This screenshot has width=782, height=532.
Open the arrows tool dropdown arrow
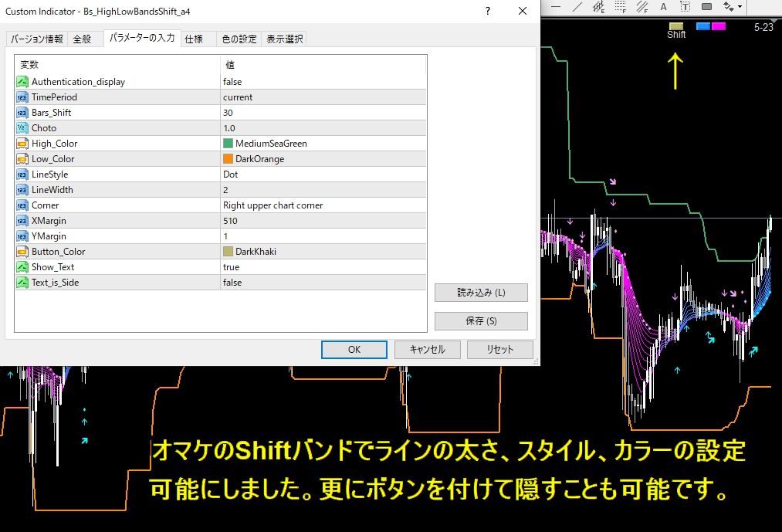click(740, 7)
